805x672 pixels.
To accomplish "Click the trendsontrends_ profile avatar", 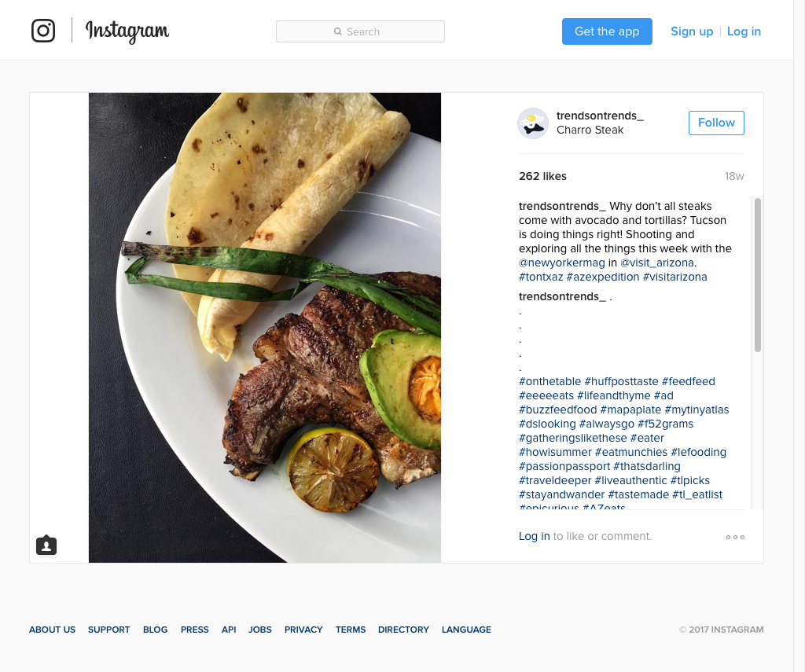I will (x=533, y=123).
